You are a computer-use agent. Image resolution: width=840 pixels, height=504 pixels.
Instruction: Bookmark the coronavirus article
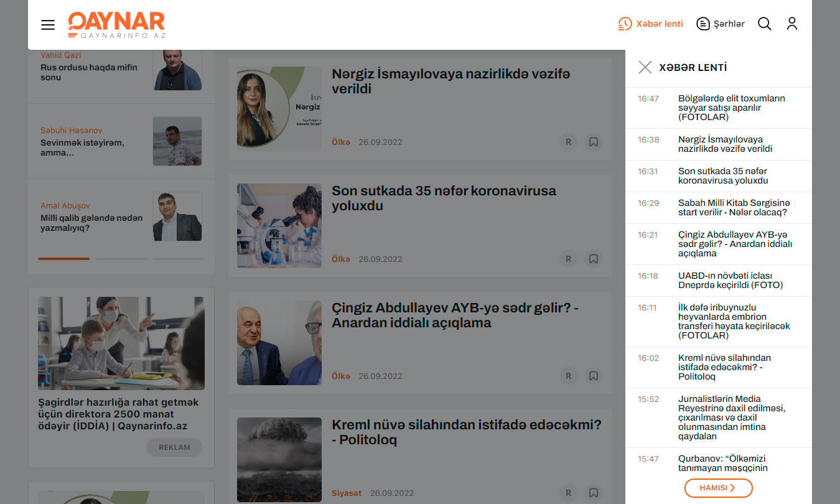(594, 259)
